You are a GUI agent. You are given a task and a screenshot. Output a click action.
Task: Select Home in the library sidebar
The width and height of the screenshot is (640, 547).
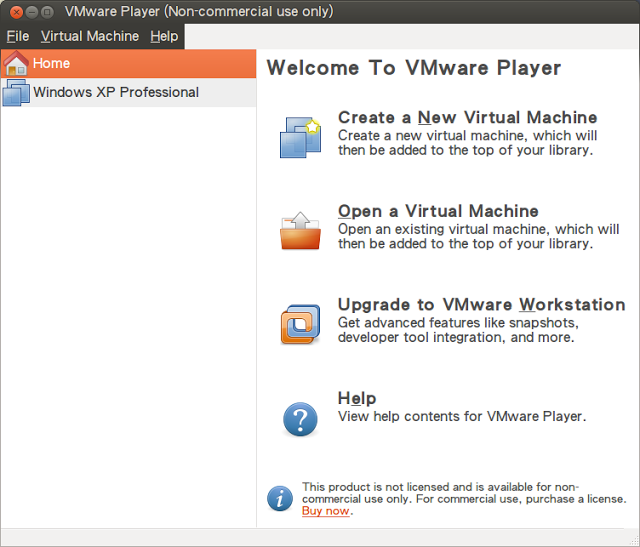coord(129,64)
